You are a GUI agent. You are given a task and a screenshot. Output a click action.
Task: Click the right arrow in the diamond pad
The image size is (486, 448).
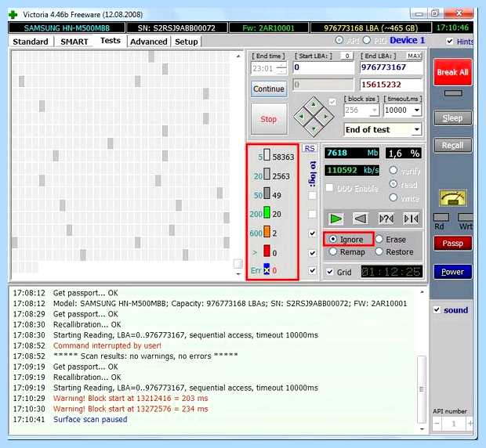(x=326, y=117)
